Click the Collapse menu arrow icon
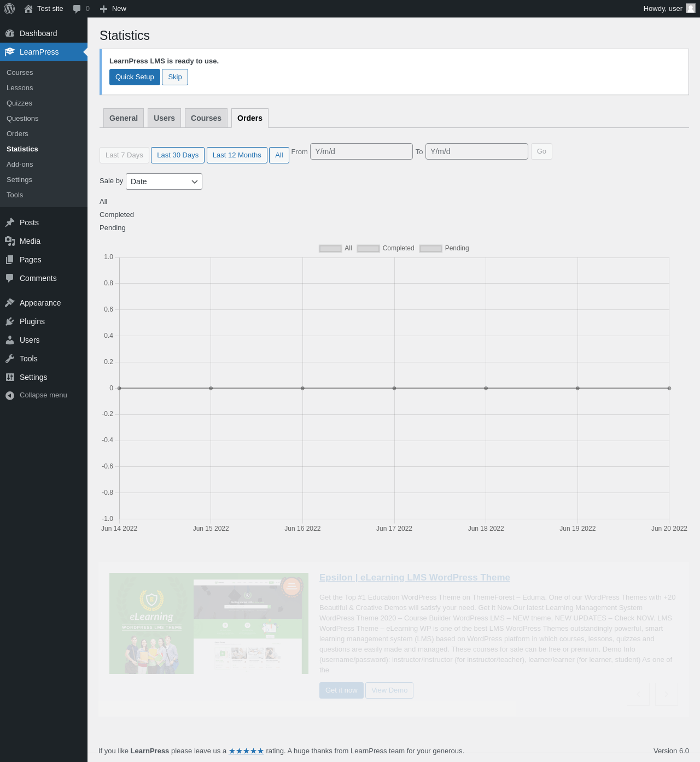The width and height of the screenshot is (700, 762). click(x=10, y=395)
